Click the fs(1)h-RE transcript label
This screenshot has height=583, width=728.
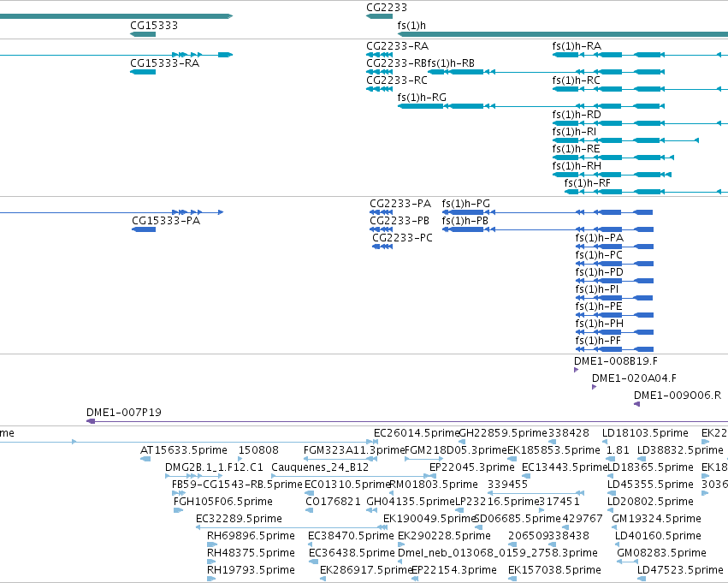click(576, 149)
